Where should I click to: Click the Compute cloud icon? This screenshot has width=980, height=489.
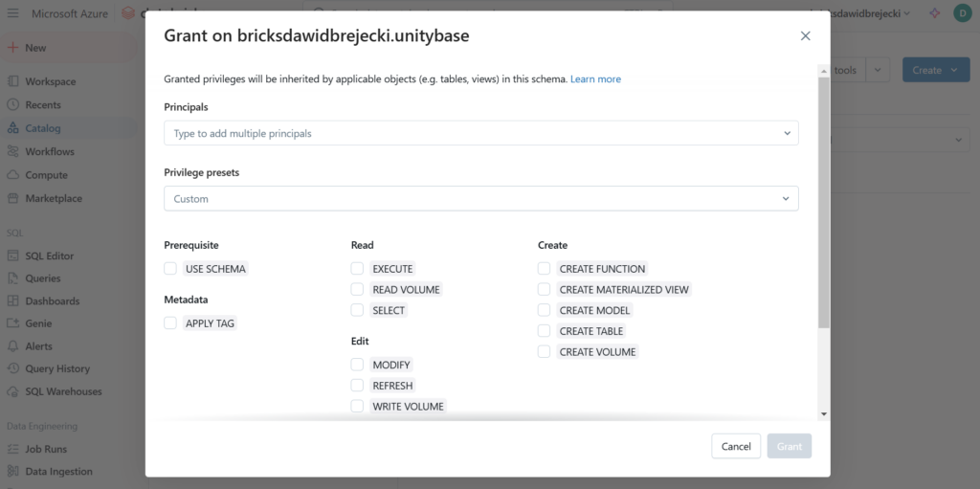click(x=13, y=175)
